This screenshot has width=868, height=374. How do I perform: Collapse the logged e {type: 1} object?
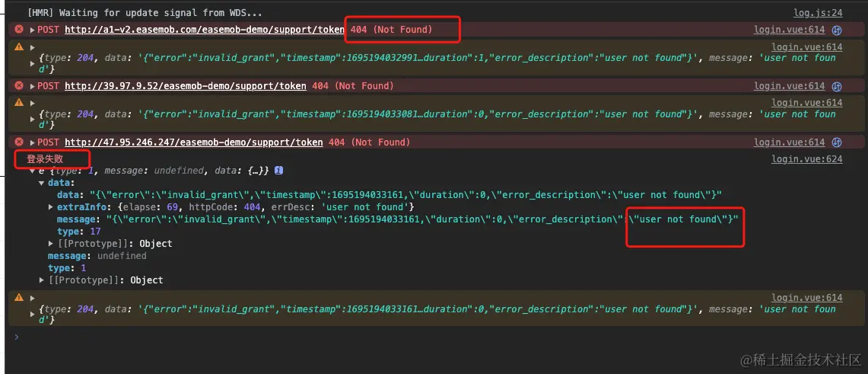(x=32, y=171)
